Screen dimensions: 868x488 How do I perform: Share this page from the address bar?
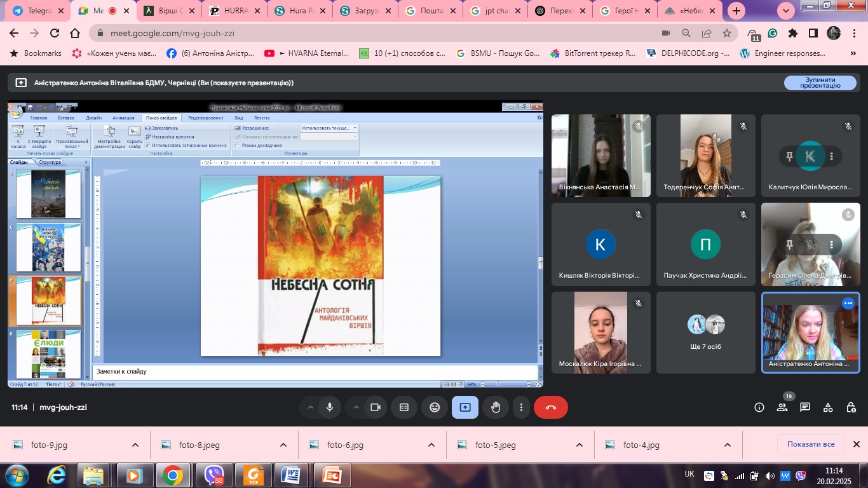[x=707, y=33]
